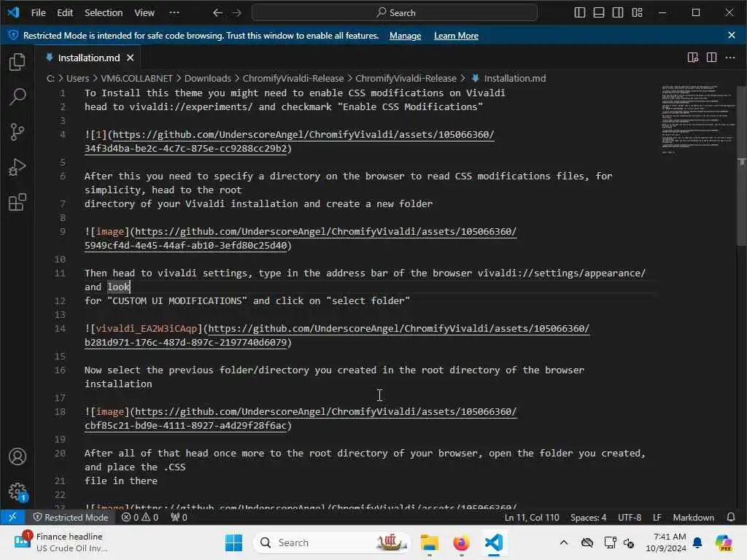Open taskbar clock showing 7:41 AM

tap(666, 542)
